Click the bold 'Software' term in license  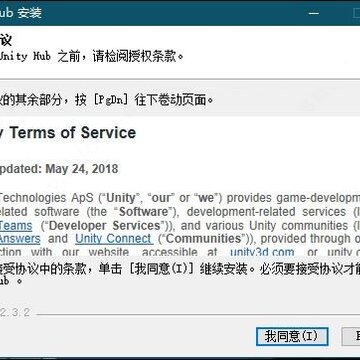[144, 212]
